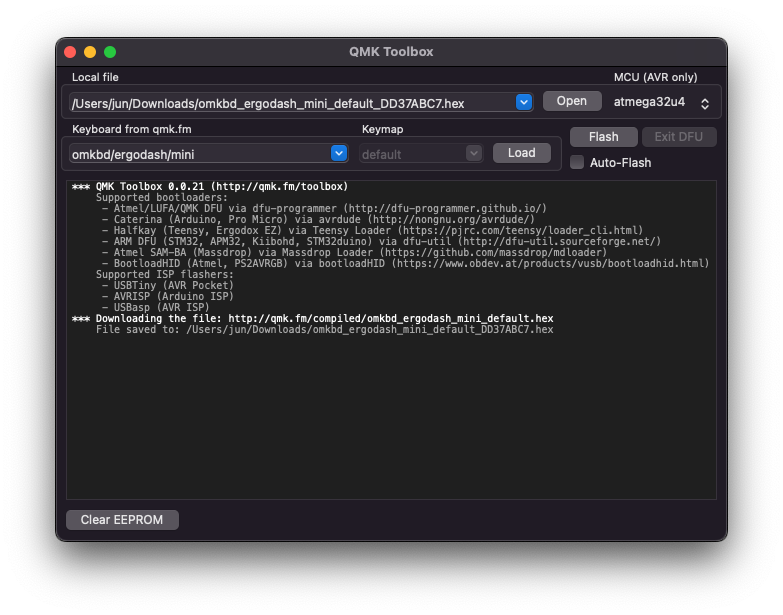
Task: Click the Clear EEPROM button
Action: point(122,520)
